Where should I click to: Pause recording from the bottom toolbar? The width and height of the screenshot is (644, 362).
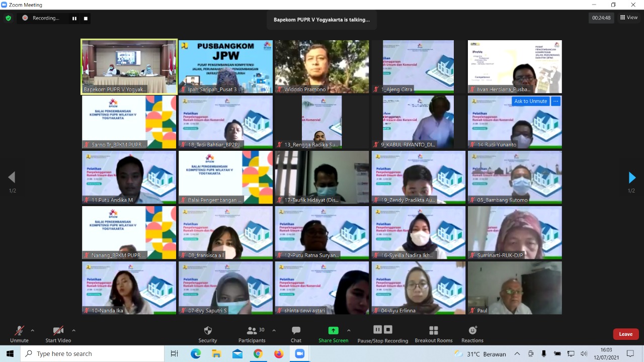tap(377, 330)
